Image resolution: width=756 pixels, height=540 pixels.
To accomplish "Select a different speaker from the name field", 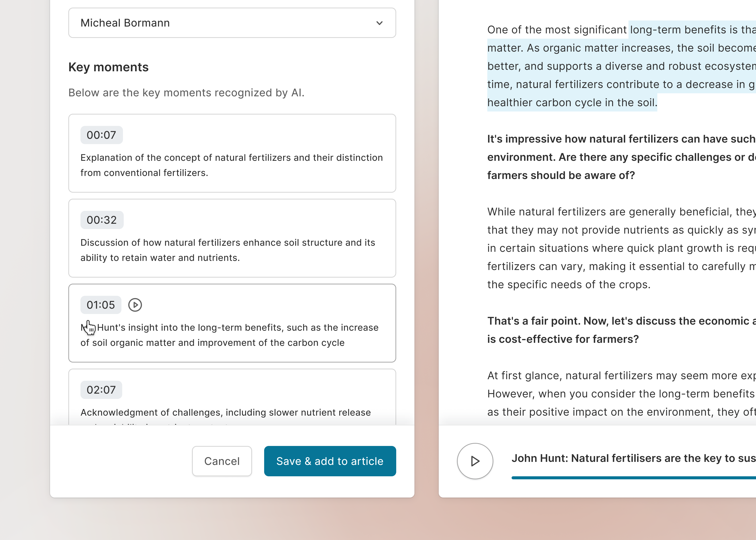I will coord(232,23).
